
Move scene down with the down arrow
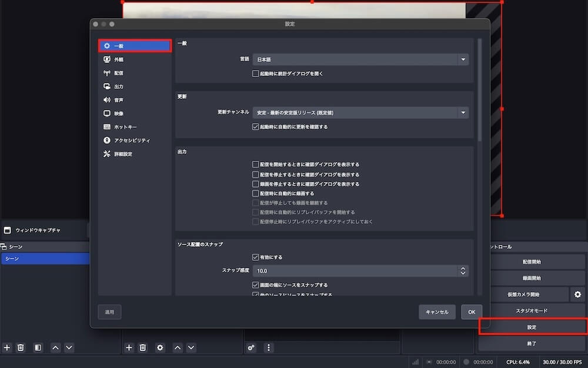click(69, 348)
